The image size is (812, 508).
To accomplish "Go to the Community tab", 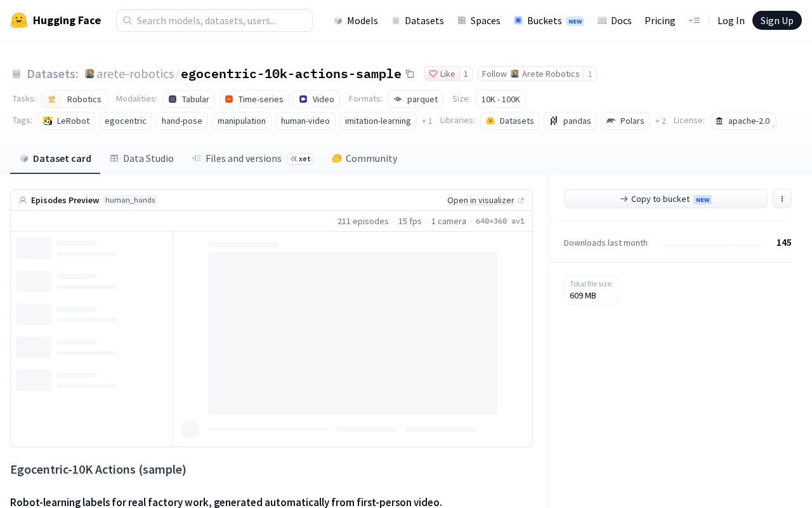I will (x=364, y=158).
